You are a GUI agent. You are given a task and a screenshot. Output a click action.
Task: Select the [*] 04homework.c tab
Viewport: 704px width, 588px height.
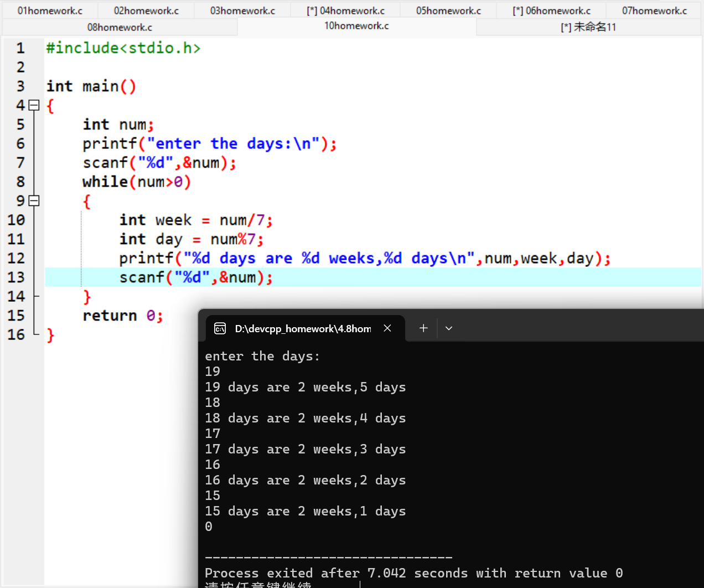coord(345,11)
